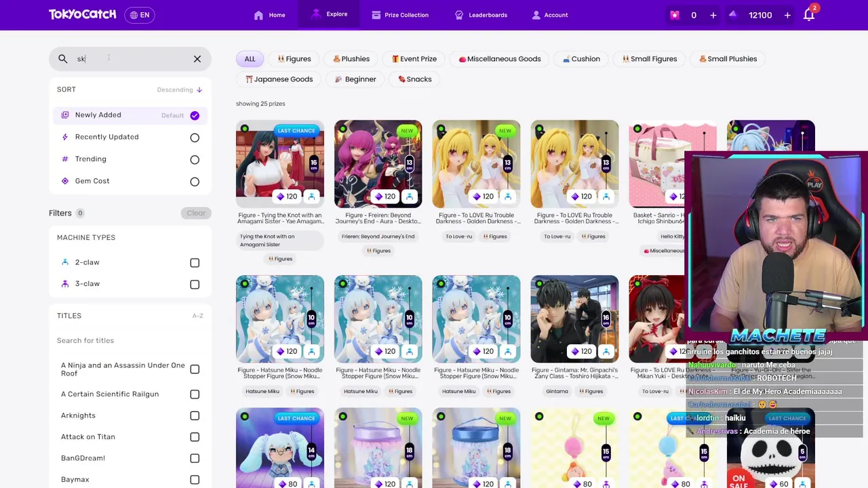Filter by the Figures category
This screenshot has height=488, width=868.
(294, 59)
